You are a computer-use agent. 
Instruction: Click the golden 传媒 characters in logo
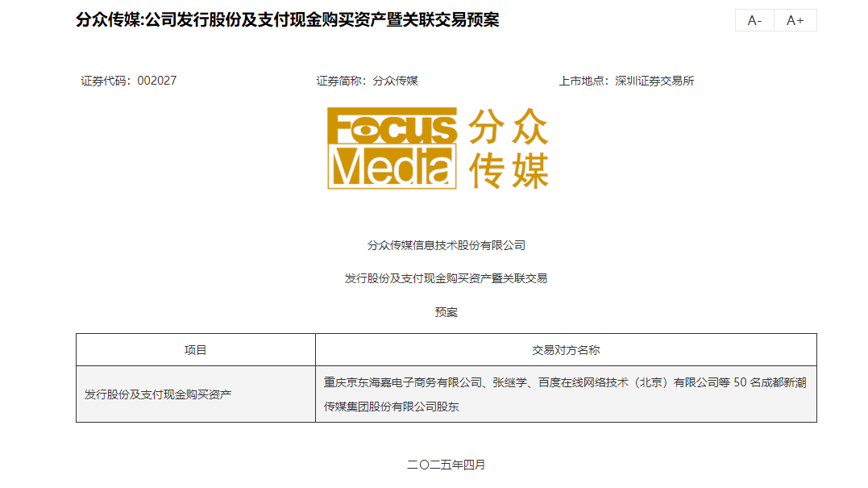click(508, 169)
